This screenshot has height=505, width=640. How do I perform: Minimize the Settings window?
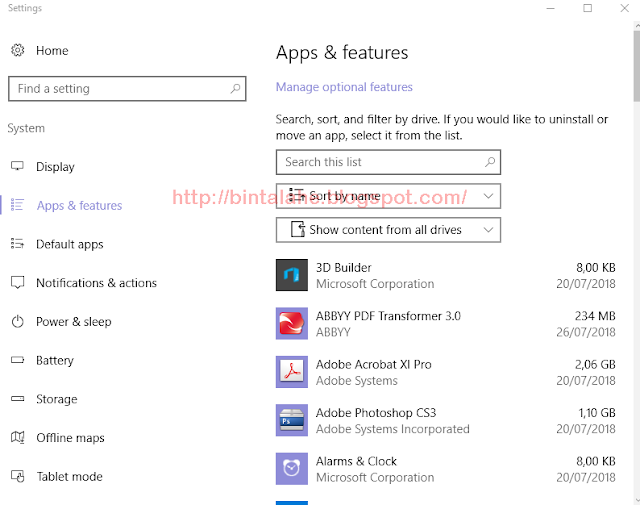550,8
